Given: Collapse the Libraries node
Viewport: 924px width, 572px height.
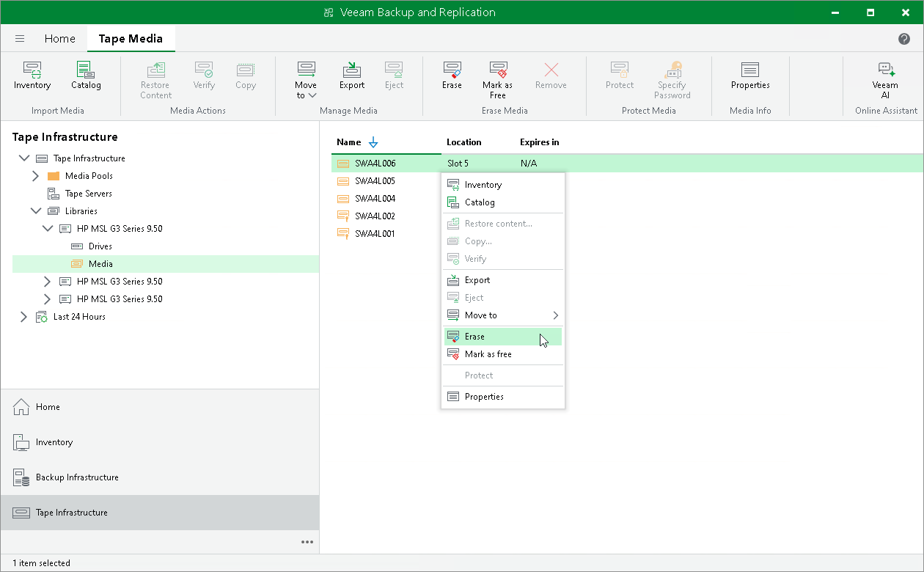Looking at the screenshot, I should 35,211.
